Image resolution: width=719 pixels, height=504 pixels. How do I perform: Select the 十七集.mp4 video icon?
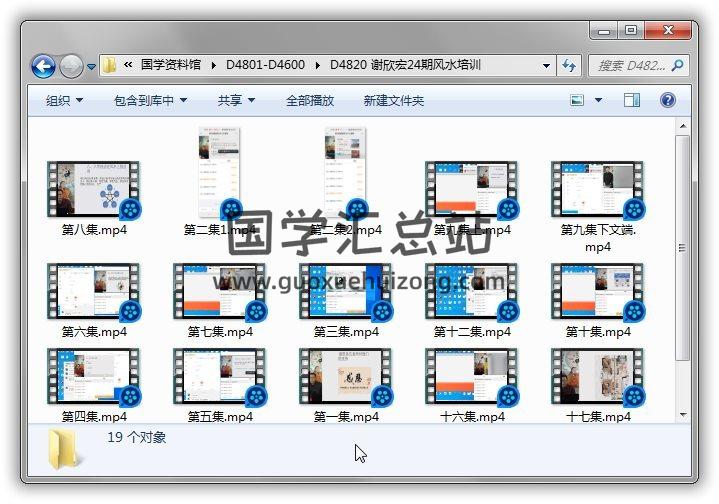coord(597,377)
